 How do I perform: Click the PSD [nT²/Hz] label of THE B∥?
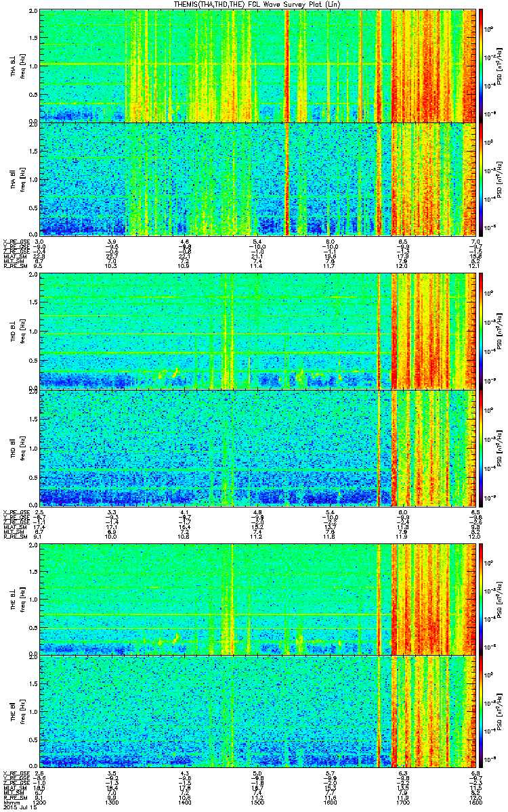(500, 713)
